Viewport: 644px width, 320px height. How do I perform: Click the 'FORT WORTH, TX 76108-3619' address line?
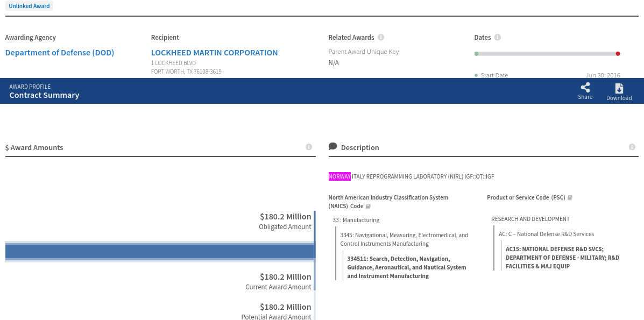(187, 72)
